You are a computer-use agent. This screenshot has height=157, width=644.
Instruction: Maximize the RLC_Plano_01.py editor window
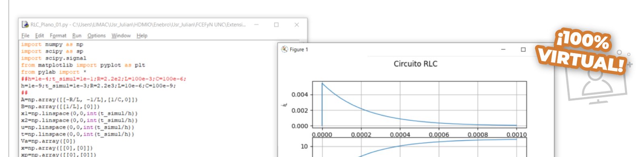click(276, 25)
